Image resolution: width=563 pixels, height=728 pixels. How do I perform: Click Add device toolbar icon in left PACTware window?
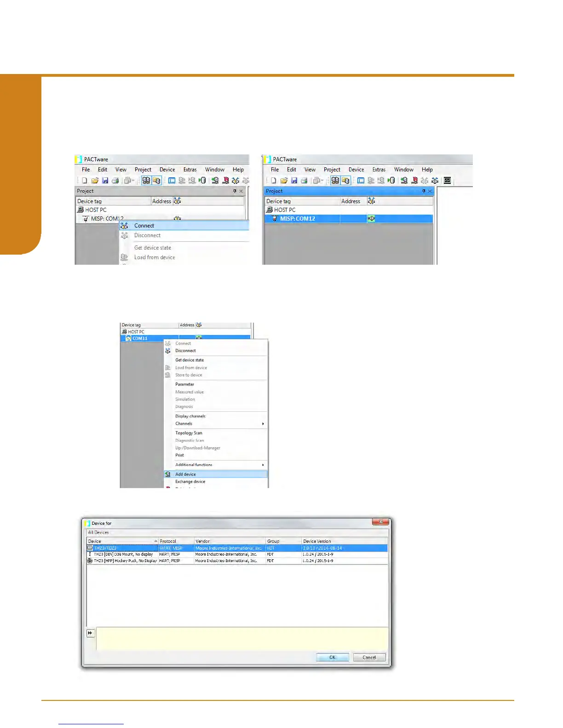215,181
